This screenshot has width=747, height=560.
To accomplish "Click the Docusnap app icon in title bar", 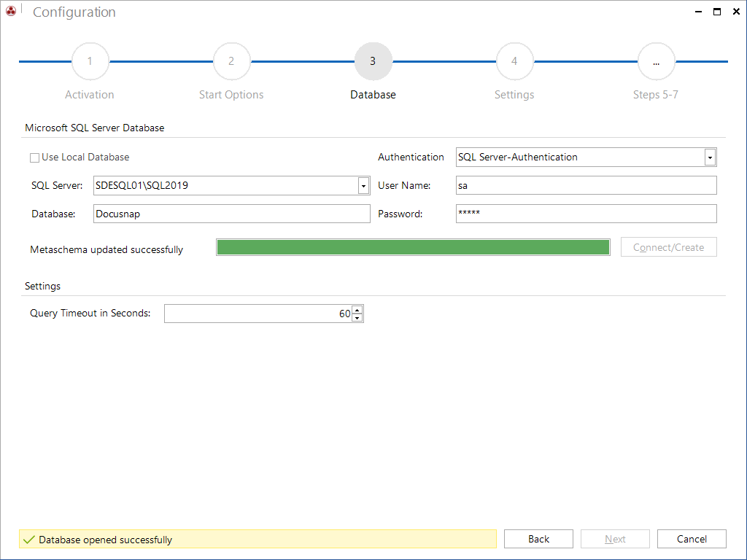I will tap(11, 10).
